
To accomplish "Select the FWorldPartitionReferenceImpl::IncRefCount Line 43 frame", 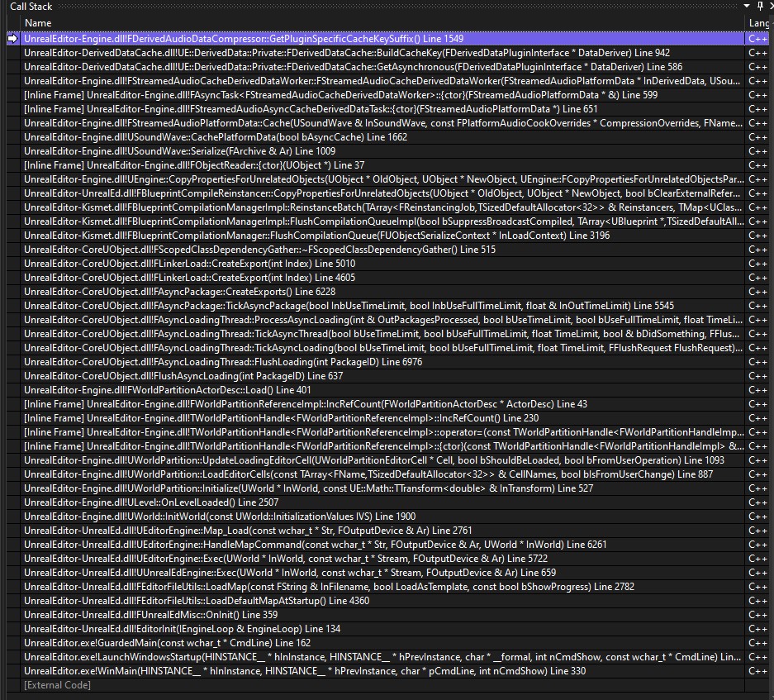I will coord(382,404).
